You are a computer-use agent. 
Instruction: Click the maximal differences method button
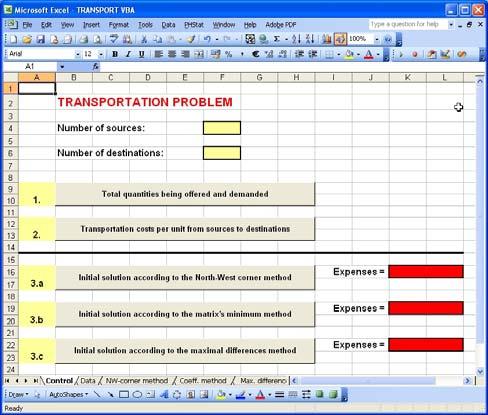(x=185, y=351)
